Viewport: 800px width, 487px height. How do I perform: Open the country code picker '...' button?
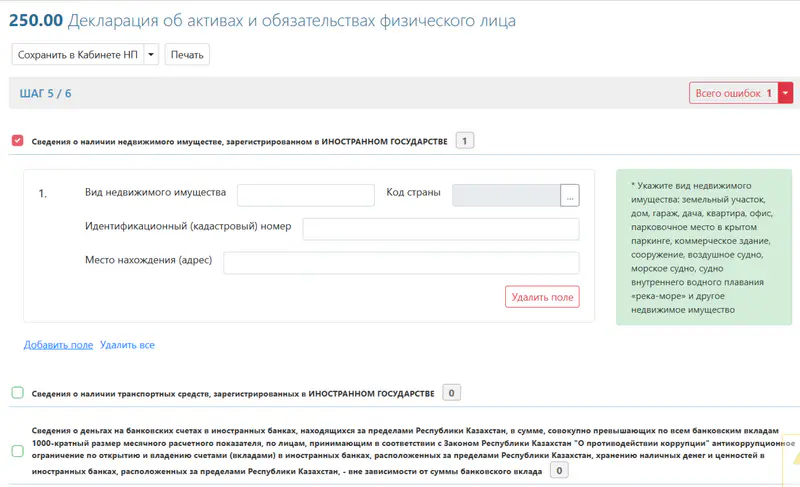click(570, 195)
